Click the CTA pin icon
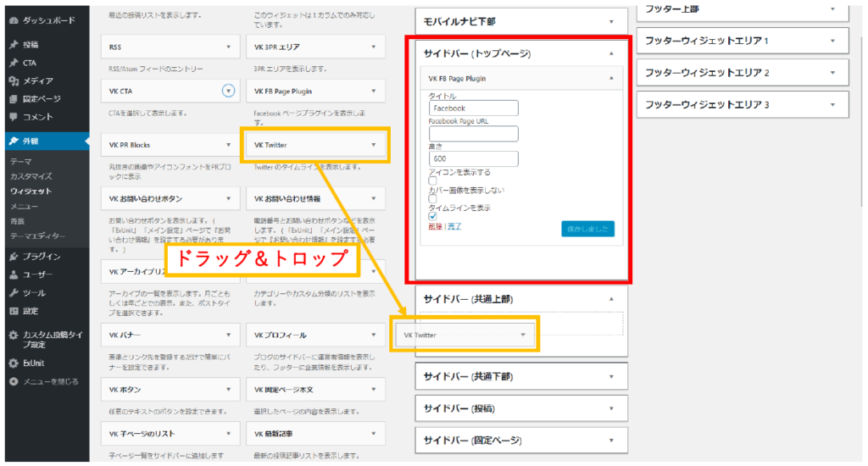868x466 pixels. pyautogui.click(x=14, y=63)
